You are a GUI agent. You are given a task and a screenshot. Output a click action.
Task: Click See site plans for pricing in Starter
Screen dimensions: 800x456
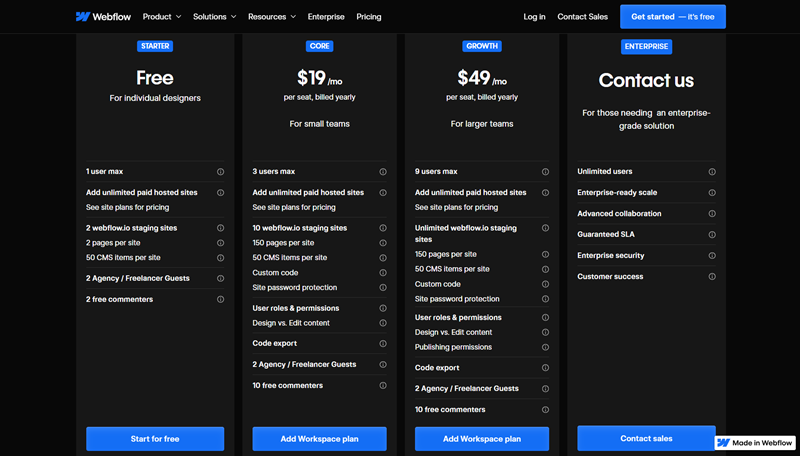tap(128, 208)
